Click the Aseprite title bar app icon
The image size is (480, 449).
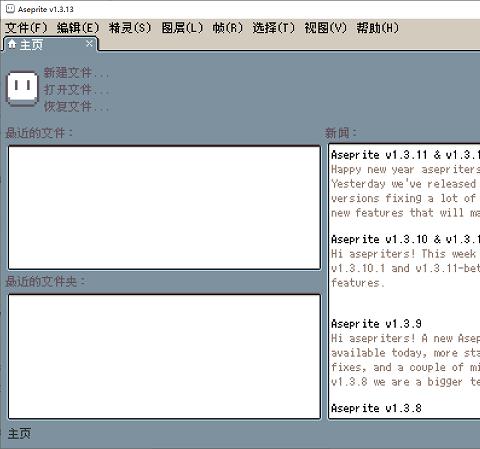(11, 9)
